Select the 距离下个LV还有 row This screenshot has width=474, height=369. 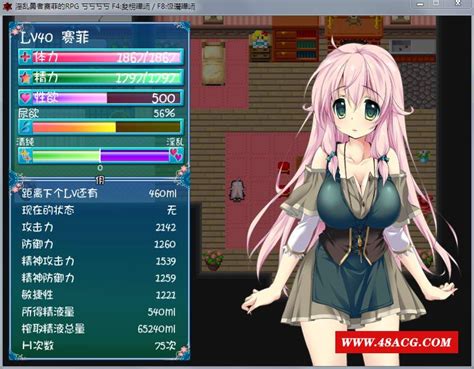(99, 193)
